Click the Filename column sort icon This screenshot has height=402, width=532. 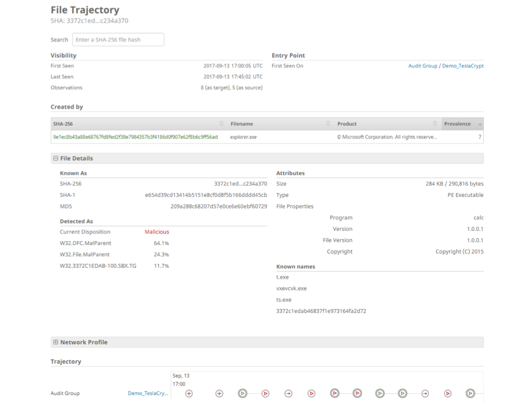pos(328,124)
